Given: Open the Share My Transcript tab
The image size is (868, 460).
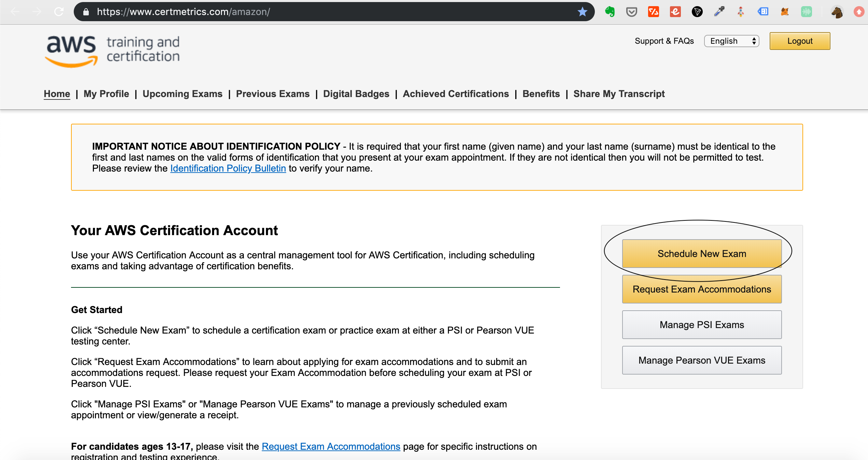Looking at the screenshot, I should click(619, 94).
